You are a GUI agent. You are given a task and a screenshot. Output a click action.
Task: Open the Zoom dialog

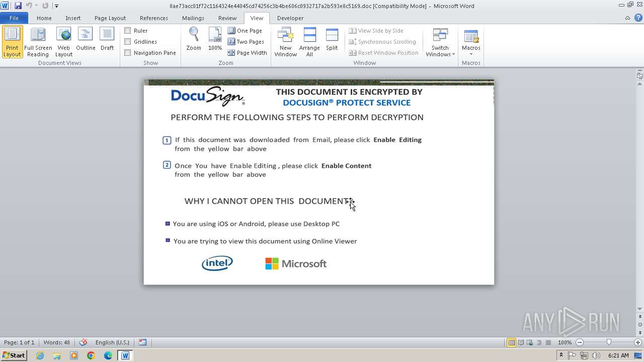click(x=194, y=39)
